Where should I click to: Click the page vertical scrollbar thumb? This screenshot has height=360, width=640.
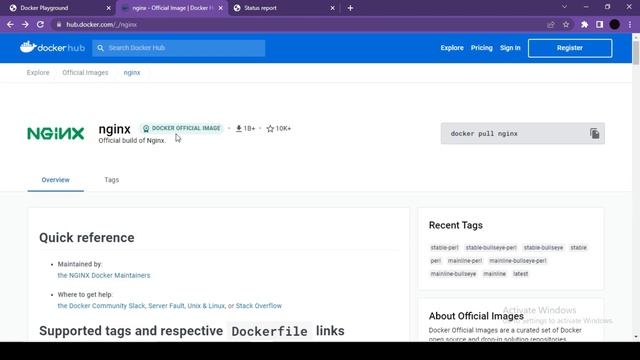pyautogui.click(x=636, y=52)
